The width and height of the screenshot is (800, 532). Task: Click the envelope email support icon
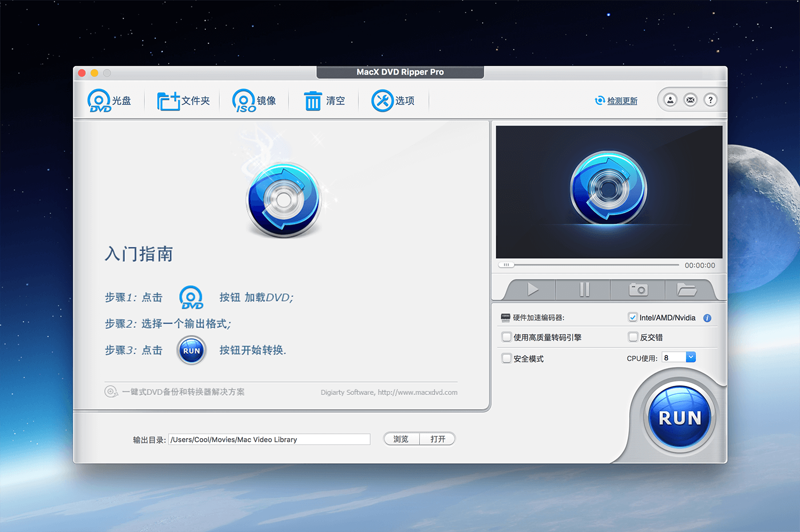click(x=690, y=100)
